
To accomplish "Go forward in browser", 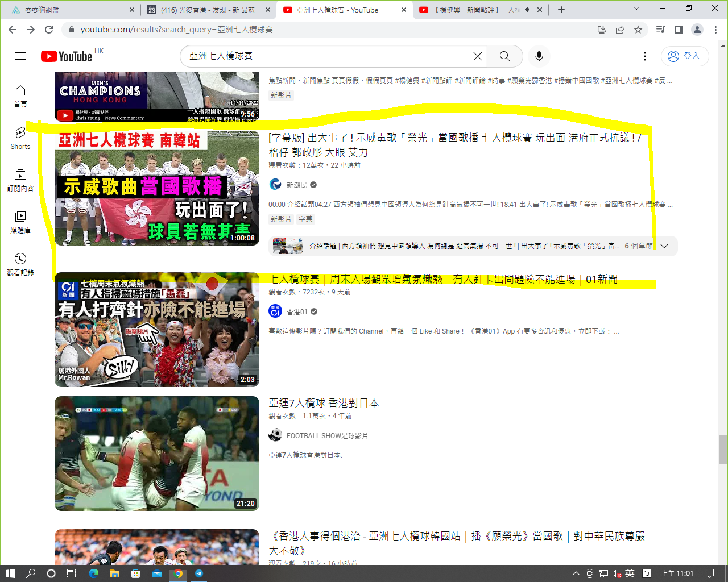I will pos(31,30).
